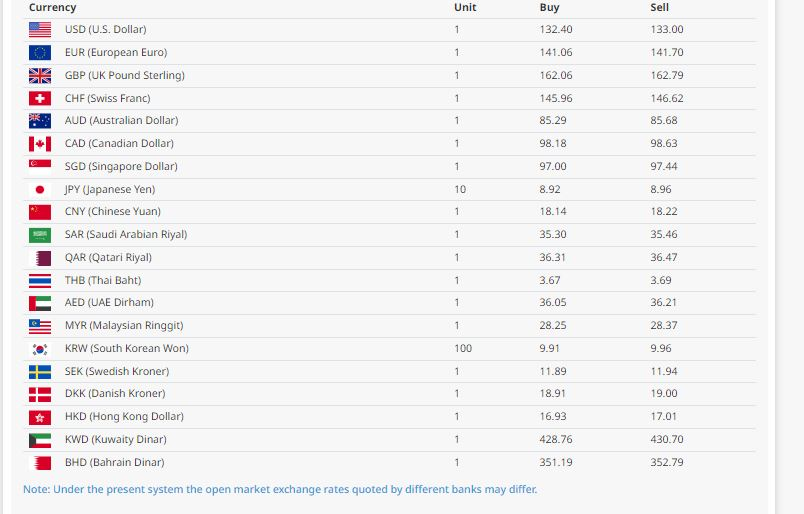This screenshot has width=804, height=514.
Task: Click the Swedish Kroner flag icon
Action: (x=40, y=371)
